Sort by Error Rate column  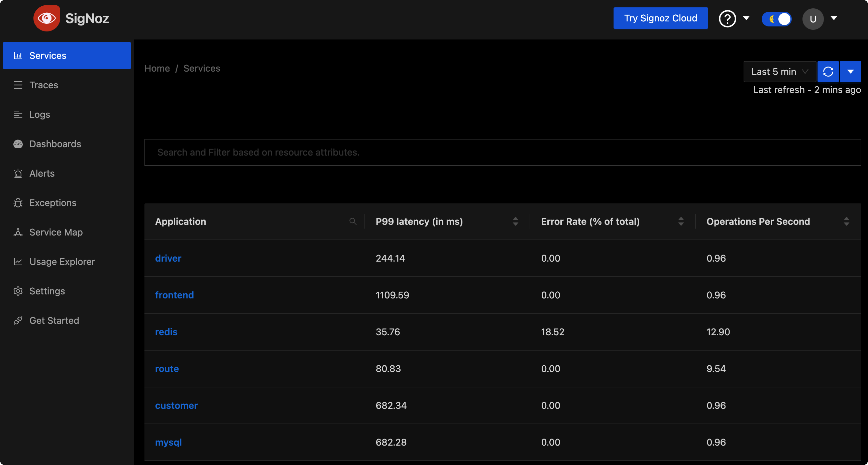pyautogui.click(x=681, y=221)
